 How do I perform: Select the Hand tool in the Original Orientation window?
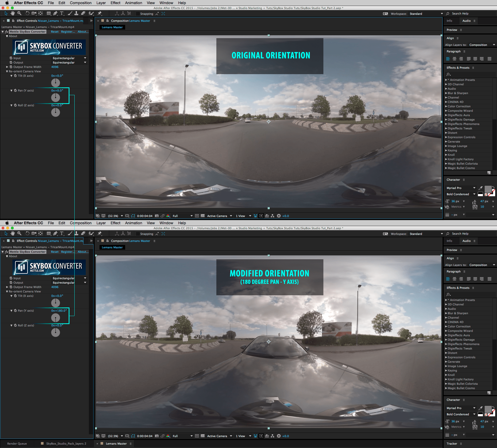[x=12, y=13]
